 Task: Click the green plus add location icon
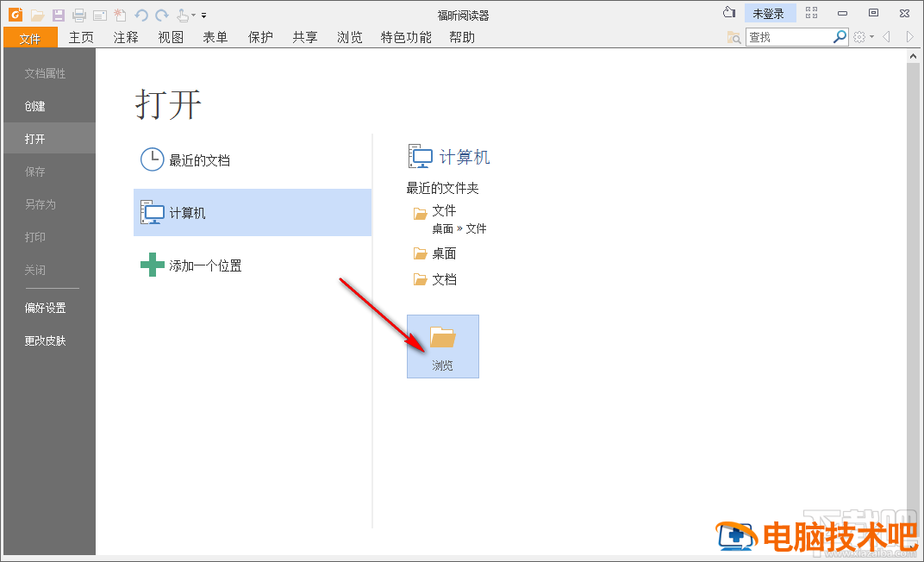(152, 265)
